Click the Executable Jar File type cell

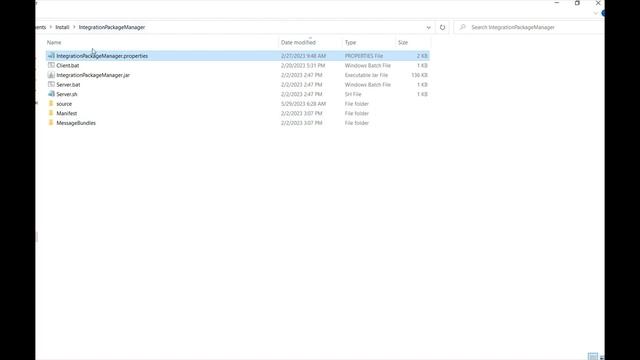click(x=366, y=75)
